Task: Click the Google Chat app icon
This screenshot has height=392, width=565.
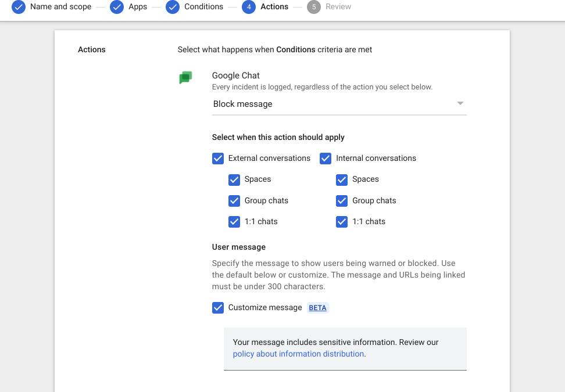Action: [185, 77]
